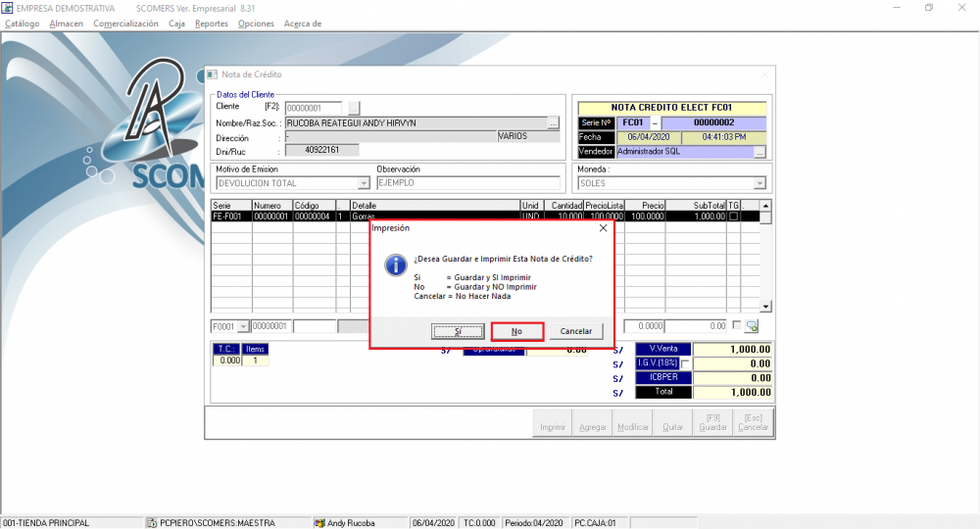Click the 001-TIENDA PRINCIPAL status entry
This screenshot has width=980, height=529.
coord(72,523)
